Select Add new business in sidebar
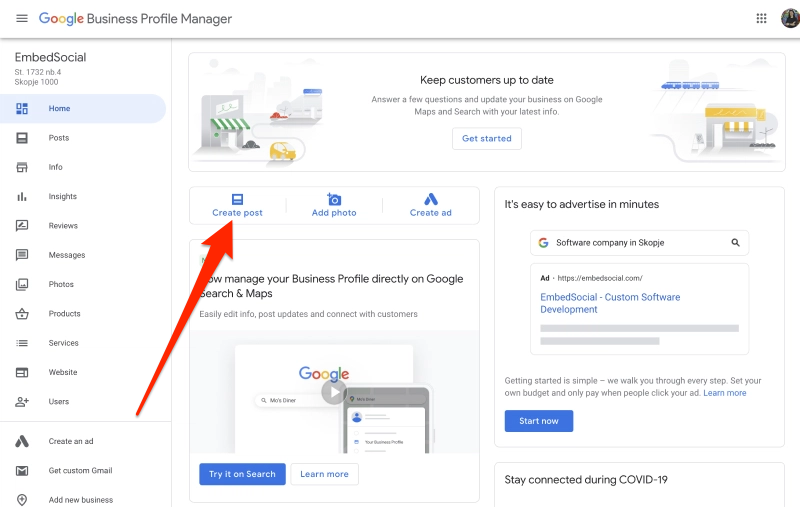The width and height of the screenshot is (800, 507). 83,500
